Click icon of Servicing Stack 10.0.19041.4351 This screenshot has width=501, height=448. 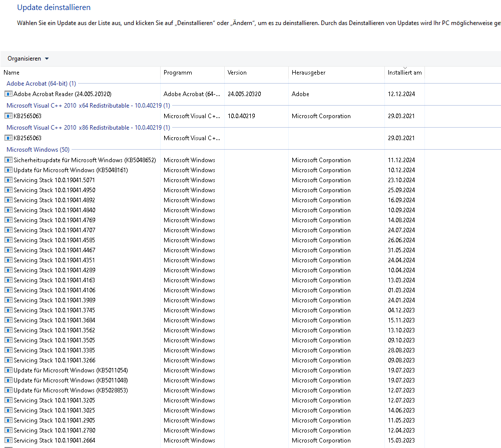9,260
